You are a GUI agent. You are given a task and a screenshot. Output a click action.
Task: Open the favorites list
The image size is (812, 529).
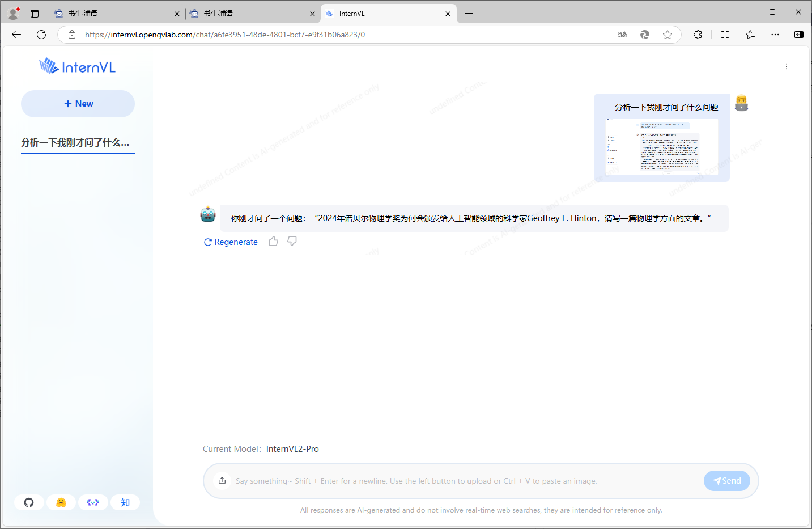[750, 35]
